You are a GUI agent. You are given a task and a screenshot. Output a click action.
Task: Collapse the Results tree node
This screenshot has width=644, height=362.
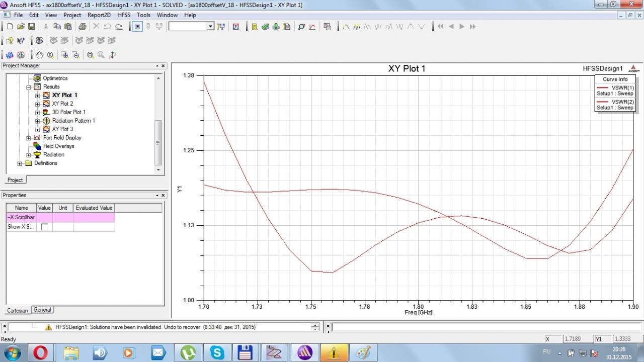pyautogui.click(x=29, y=87)
